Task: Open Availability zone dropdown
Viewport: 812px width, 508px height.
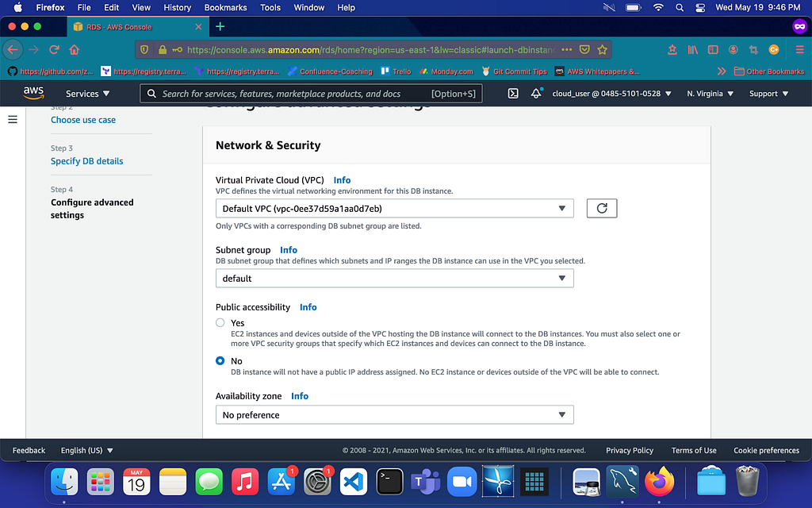Action: (x=395, y=414)
